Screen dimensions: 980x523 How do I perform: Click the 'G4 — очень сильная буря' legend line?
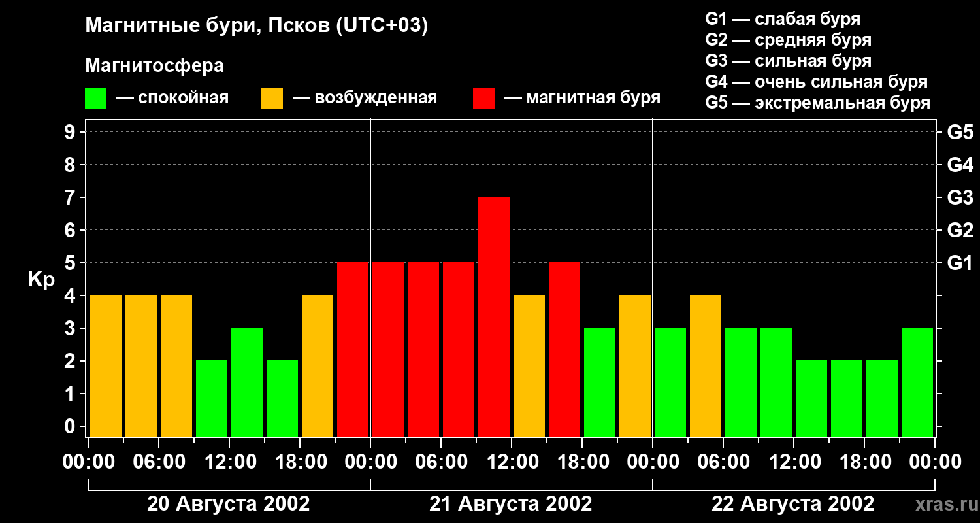[816, 82]
